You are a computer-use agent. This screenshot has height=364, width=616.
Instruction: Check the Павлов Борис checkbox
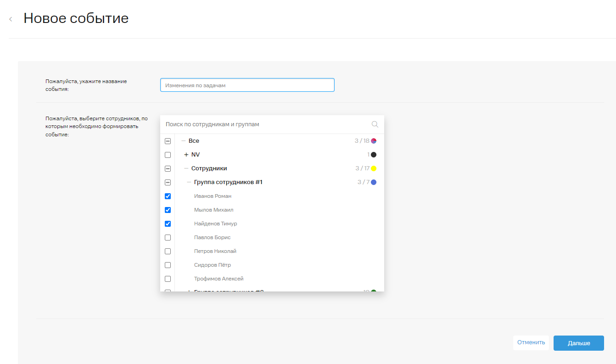tap(168, 237)
